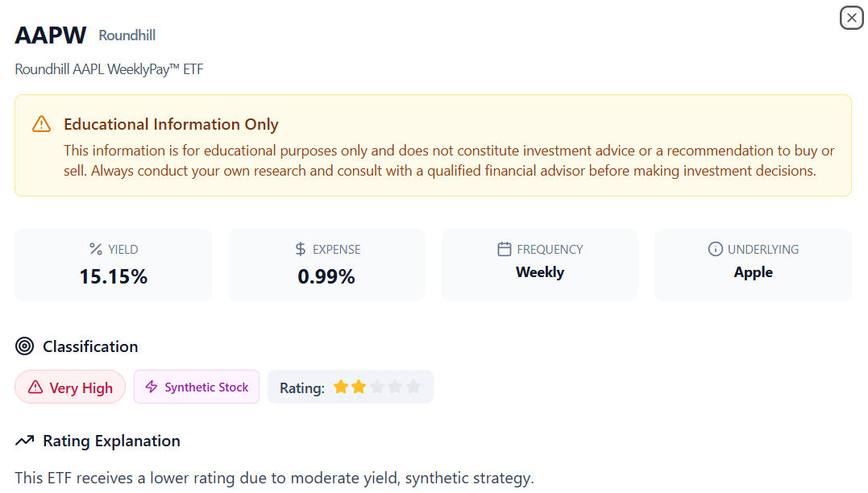Select the target icon beside Classification
This screenshot has width=868, height=493.
[23, 346]
